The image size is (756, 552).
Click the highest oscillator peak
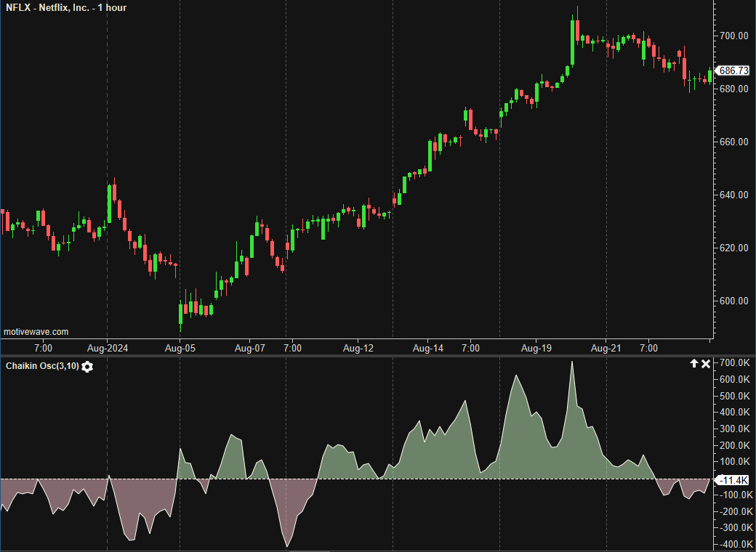pos(572,363)
